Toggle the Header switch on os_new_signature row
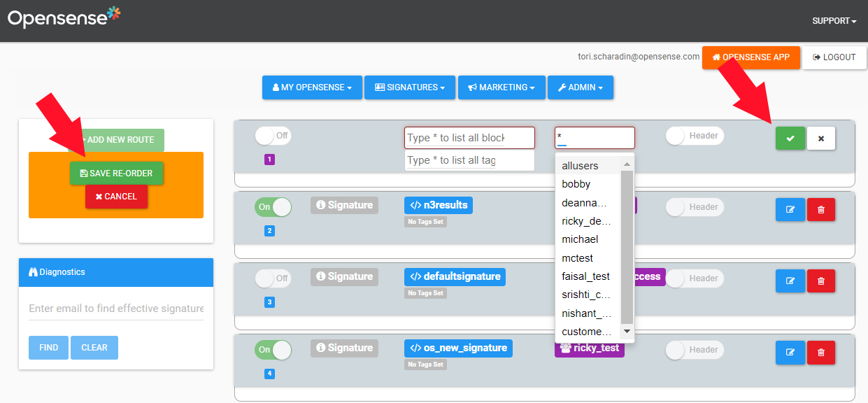Screen dimensions: 868x403 click(695, 350)
